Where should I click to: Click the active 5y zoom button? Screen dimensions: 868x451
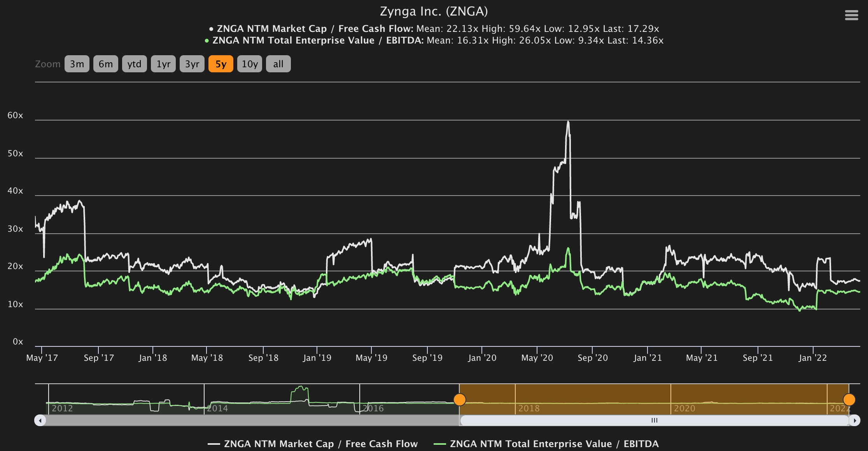(221, 64)
